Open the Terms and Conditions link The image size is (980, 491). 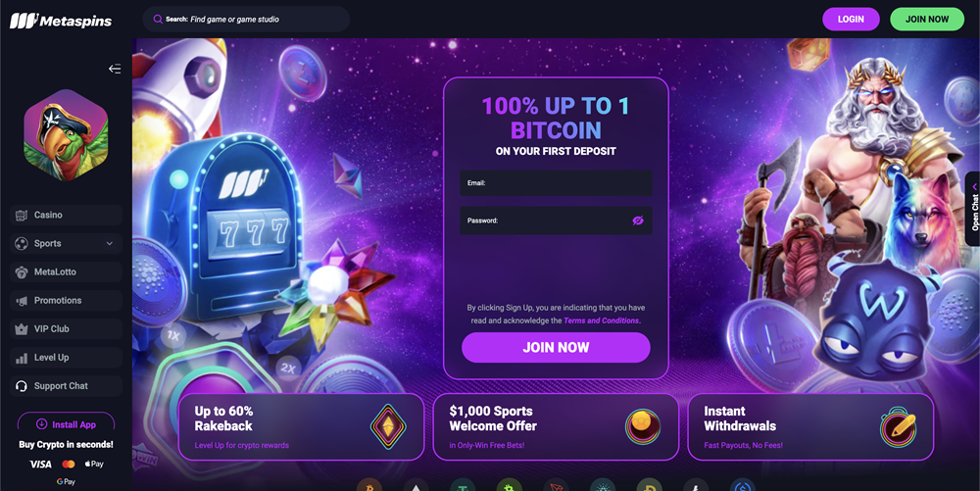point(602,320)
